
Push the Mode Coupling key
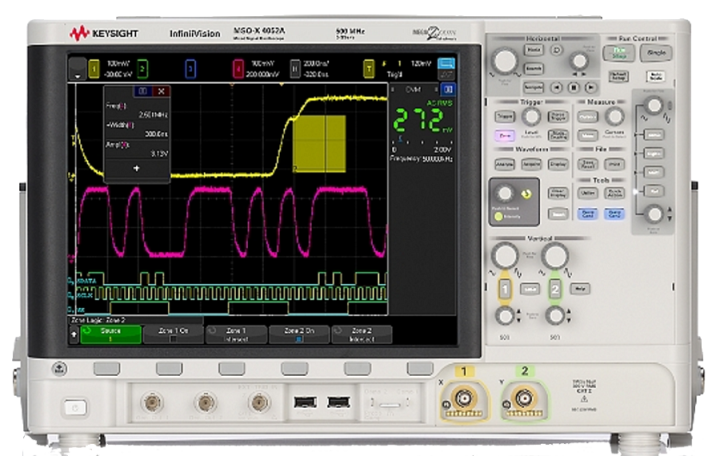click(x=558, y=135)
